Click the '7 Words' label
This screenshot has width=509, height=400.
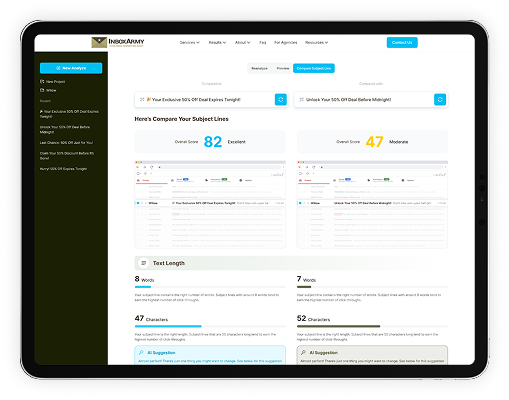[306, 279]
